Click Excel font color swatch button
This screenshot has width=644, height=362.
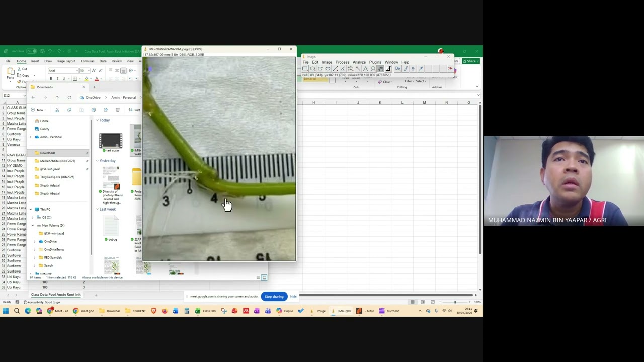97,79
